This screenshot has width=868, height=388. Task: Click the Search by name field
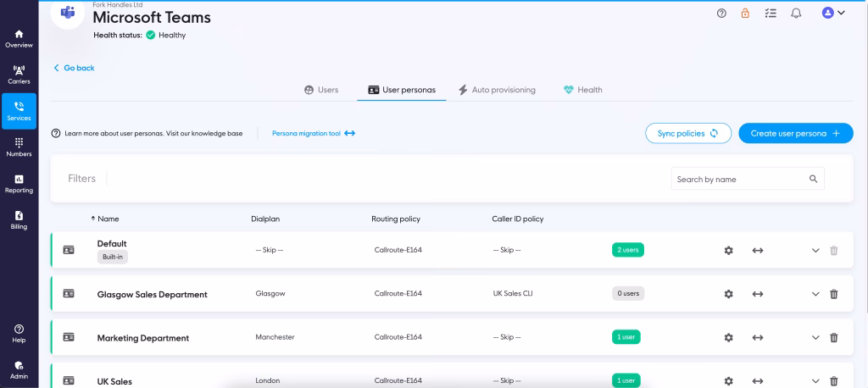click(748, 179)
